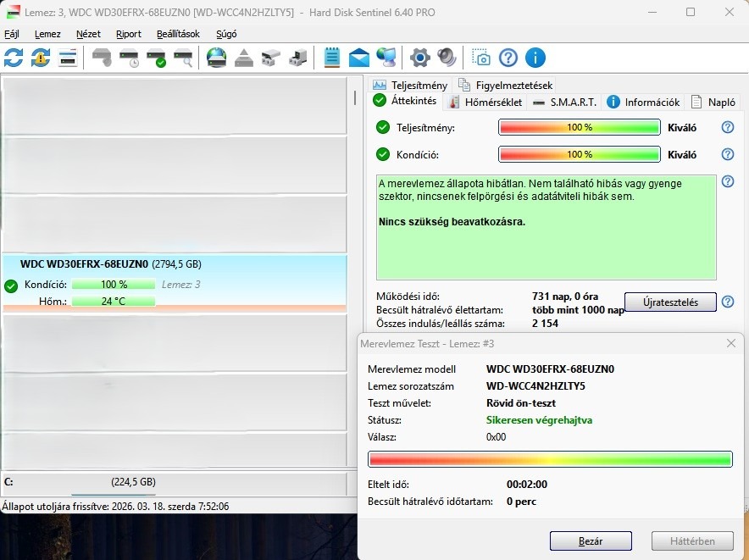Click the Háttérben button
This screenshot has height=560, width=749.
692,541
